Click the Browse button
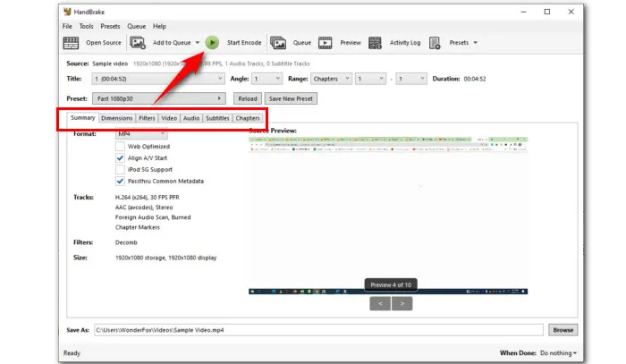The width and height of the screenshot is (626, 364). coord(562,330)
